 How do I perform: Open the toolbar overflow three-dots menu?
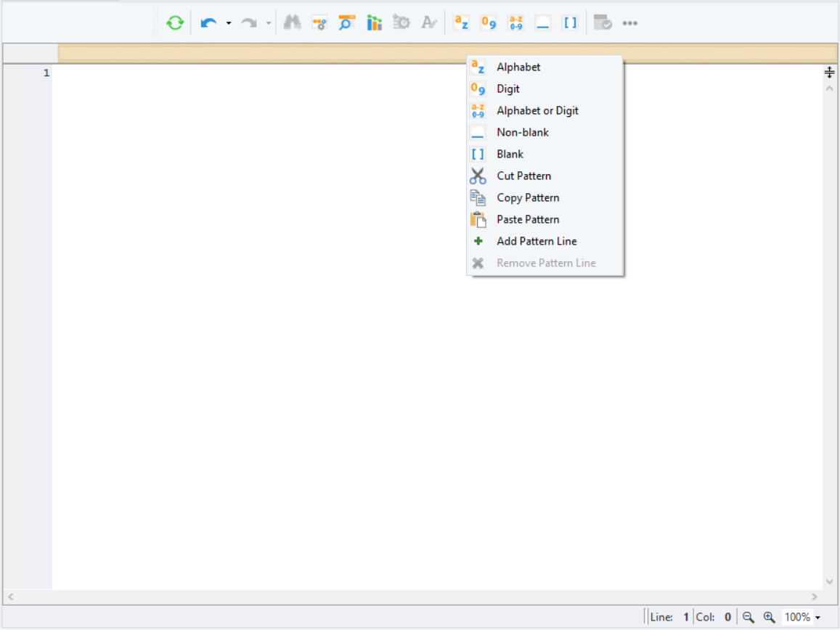(x=629, y=23)
